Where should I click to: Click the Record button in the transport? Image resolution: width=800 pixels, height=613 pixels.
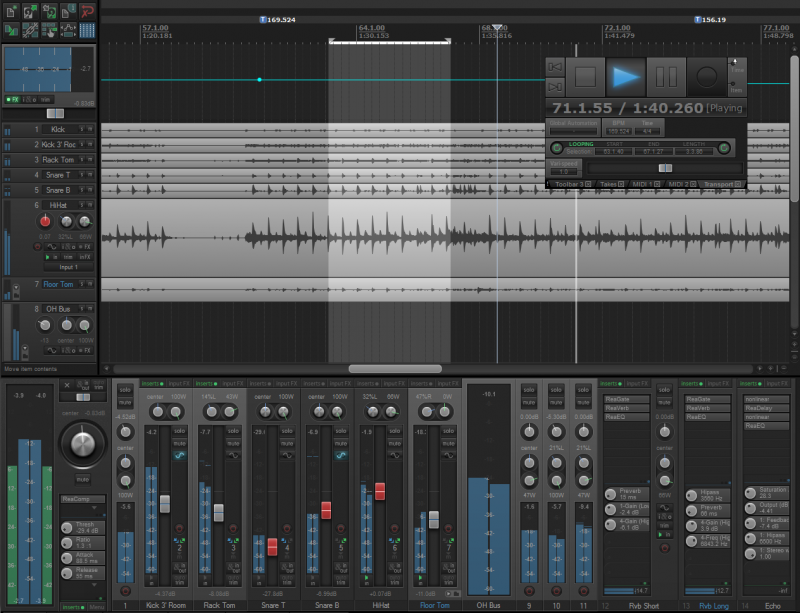(707, 76)
